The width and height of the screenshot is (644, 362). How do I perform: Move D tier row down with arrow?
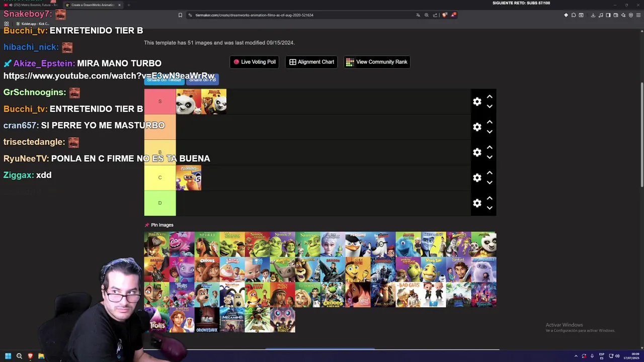pyautogui.click(x=490, y=208)
